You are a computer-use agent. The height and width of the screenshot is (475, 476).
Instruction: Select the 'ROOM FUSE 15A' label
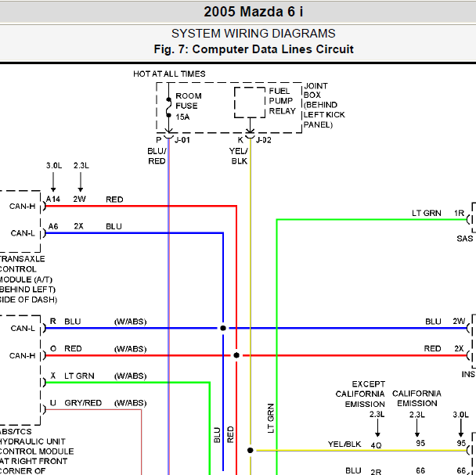click(x=188, y=106)
